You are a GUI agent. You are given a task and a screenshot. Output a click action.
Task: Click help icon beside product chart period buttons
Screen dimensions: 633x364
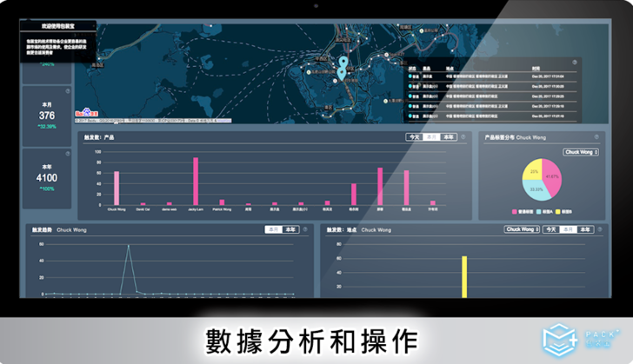pos(463,136)
